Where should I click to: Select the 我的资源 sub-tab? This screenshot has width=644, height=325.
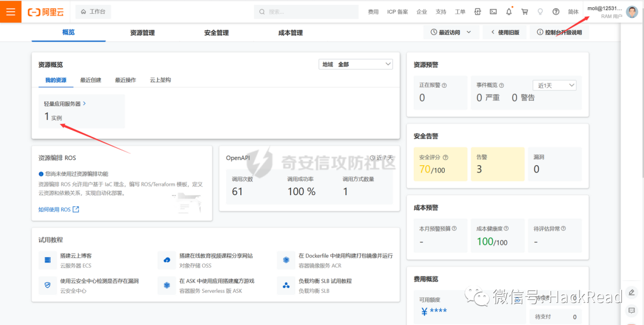click(56, 80)
